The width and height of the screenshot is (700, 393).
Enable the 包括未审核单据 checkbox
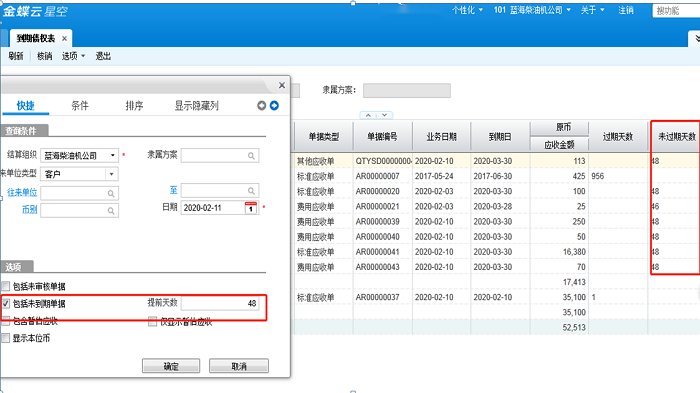(x=6, y=286)
